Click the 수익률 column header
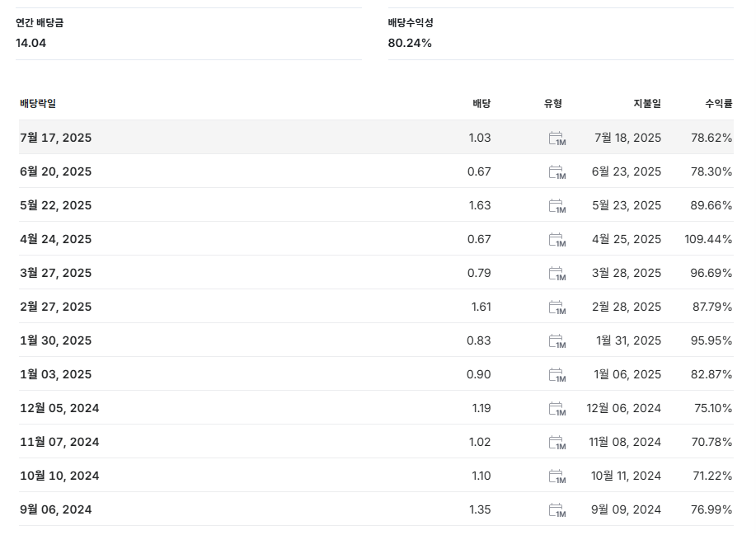 tap(718, 103)
